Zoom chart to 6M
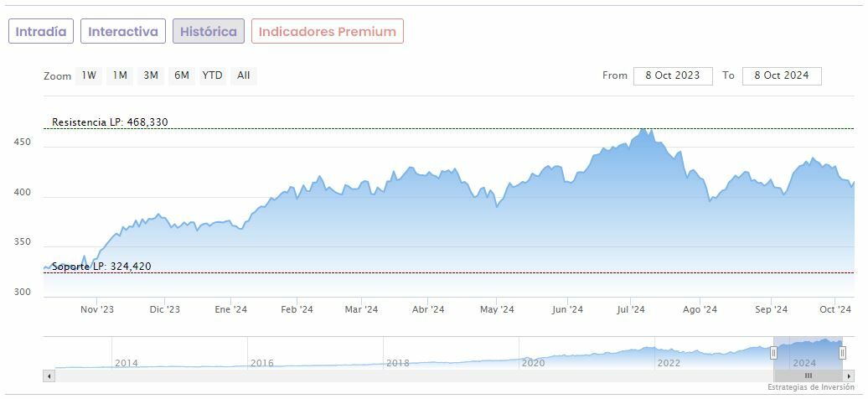 coord(182,75)
